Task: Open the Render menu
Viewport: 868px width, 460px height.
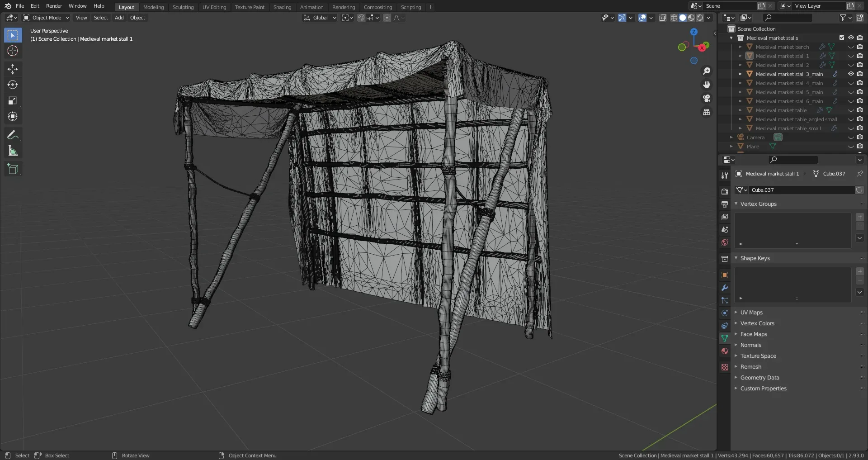Action: coord(54,6)
